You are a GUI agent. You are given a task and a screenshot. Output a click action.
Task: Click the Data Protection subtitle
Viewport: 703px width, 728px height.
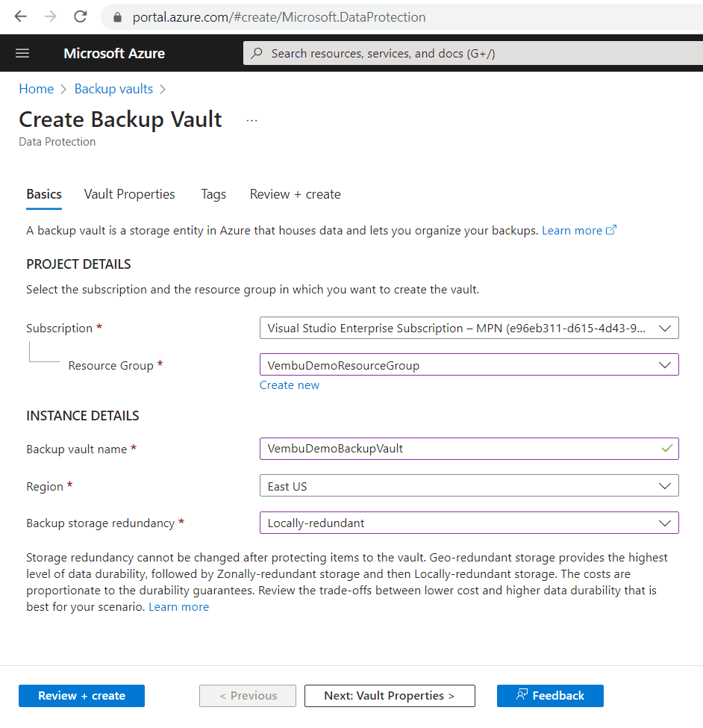[57, 142]
